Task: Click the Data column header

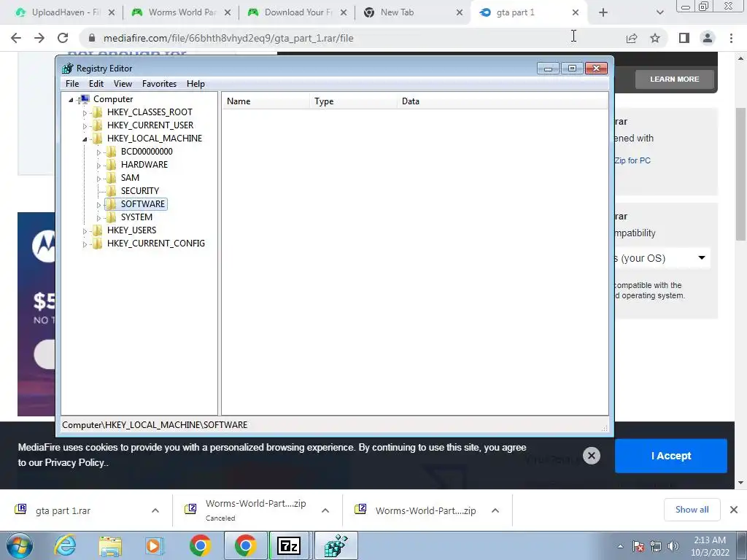Action: tap(502, 101)
